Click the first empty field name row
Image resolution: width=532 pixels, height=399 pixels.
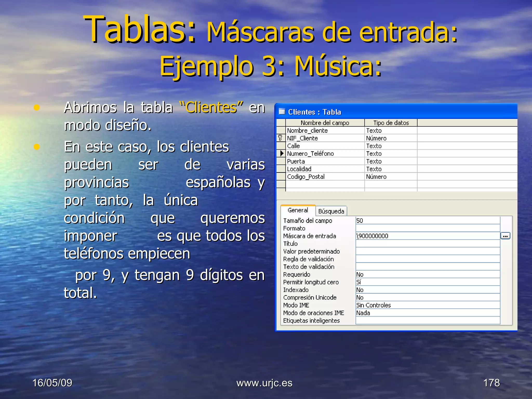point(325,184)
